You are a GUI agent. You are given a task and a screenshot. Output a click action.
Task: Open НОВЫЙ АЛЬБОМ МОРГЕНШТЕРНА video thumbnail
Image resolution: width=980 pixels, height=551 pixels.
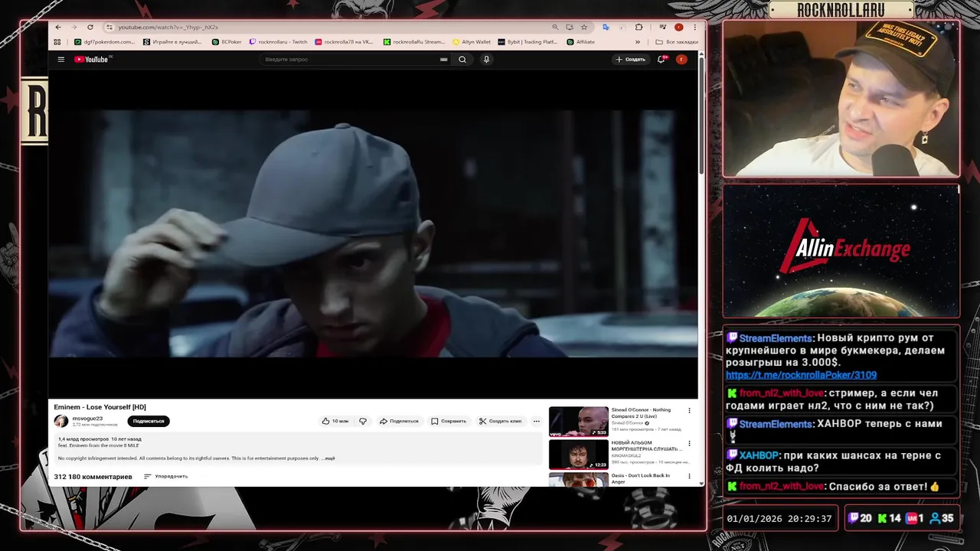579,454
